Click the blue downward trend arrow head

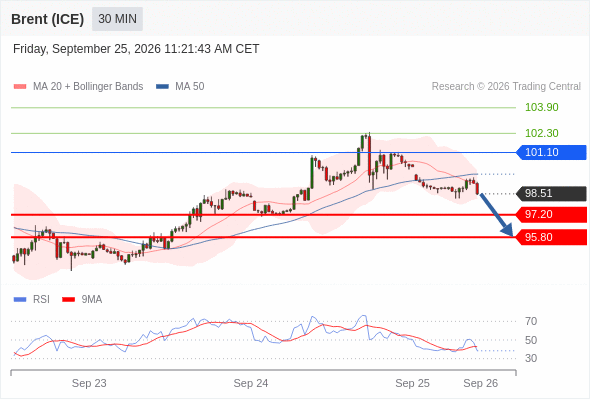pyautogui.click(x=508, y=229)
